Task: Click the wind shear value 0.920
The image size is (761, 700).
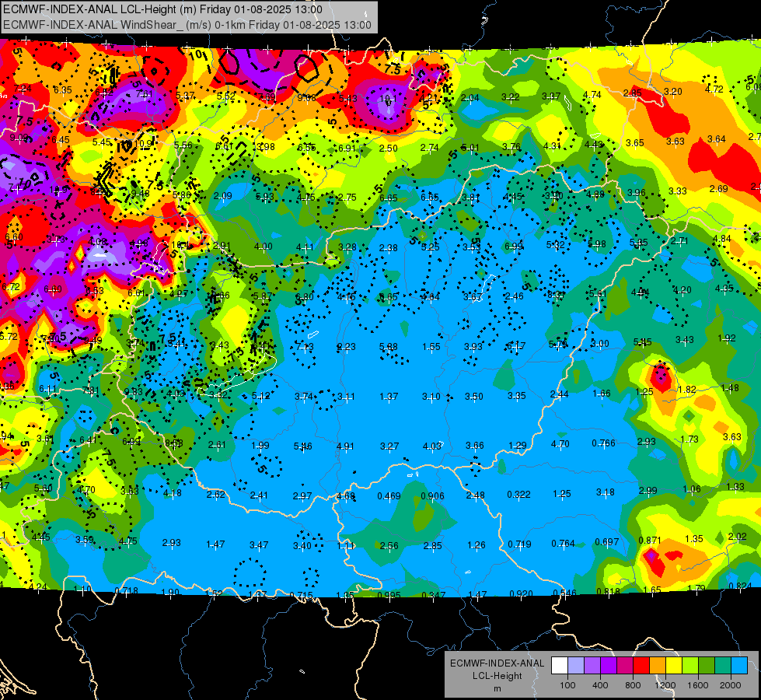Action: point(521,594)
